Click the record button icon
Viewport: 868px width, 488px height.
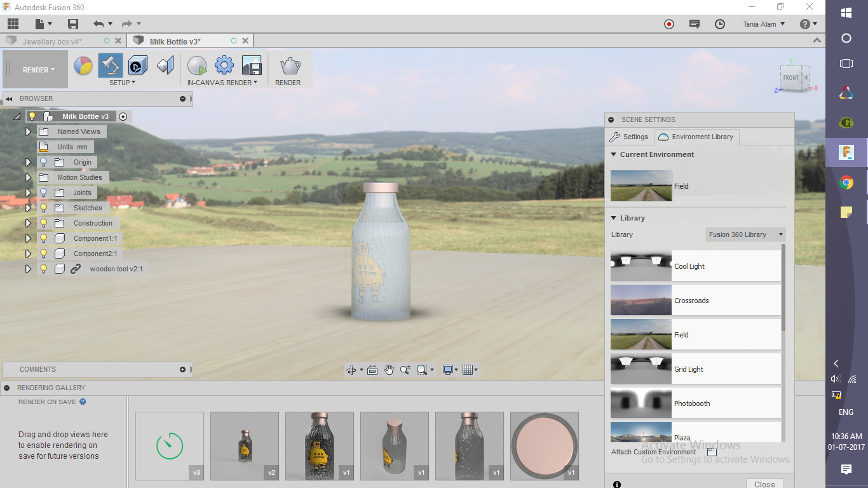click(669, 24)
